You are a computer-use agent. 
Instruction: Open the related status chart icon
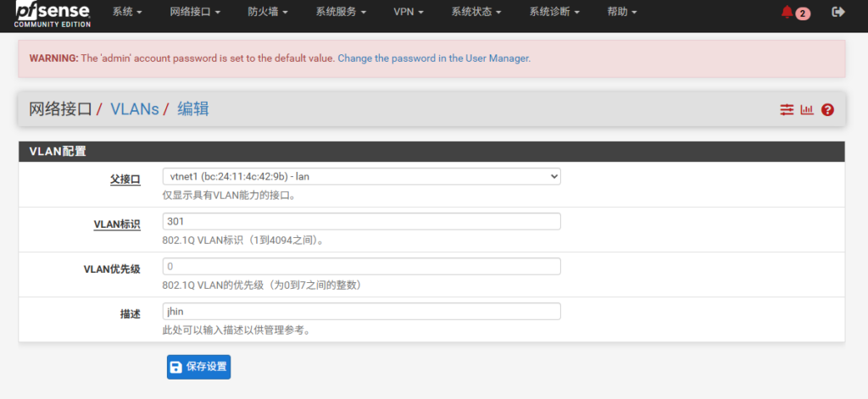[x=807, y=110]
